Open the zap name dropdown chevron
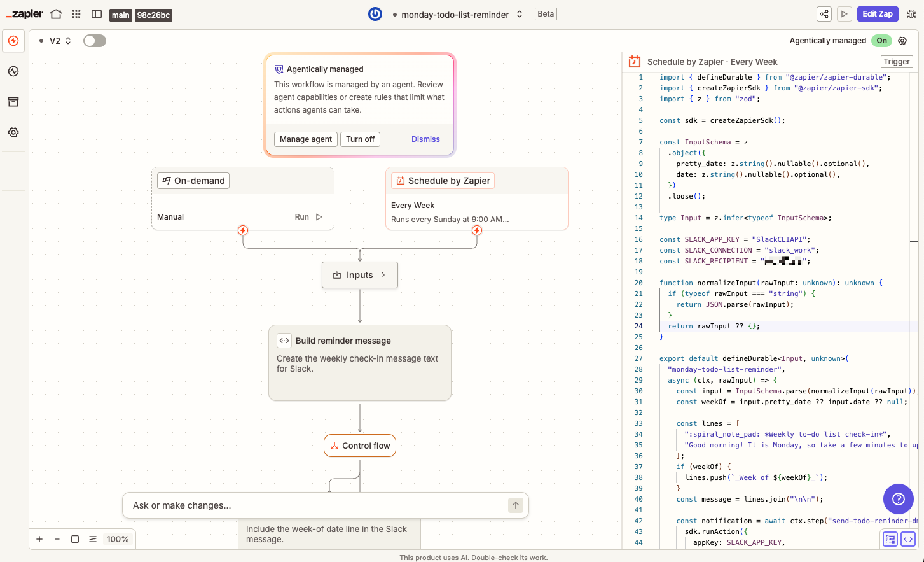924x562 pixels. pyautogui.click(x=520, y=14)
